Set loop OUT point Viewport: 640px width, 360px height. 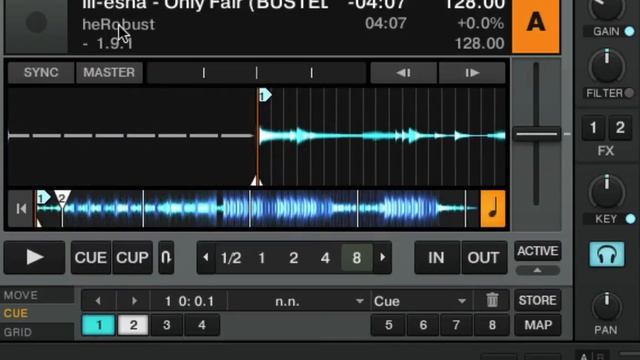pos(484,258)
